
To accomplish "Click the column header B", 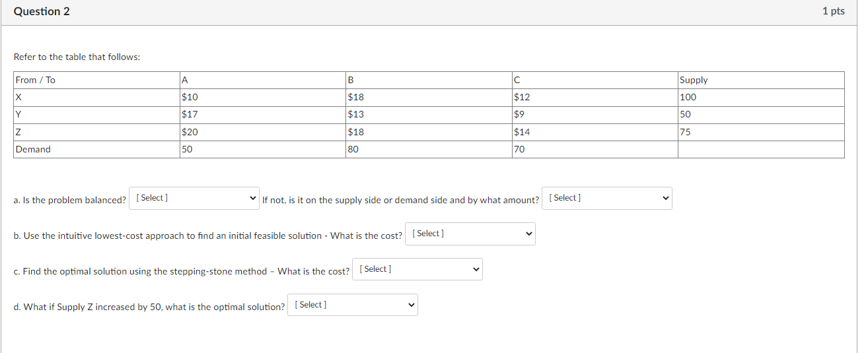I will 429,80.
